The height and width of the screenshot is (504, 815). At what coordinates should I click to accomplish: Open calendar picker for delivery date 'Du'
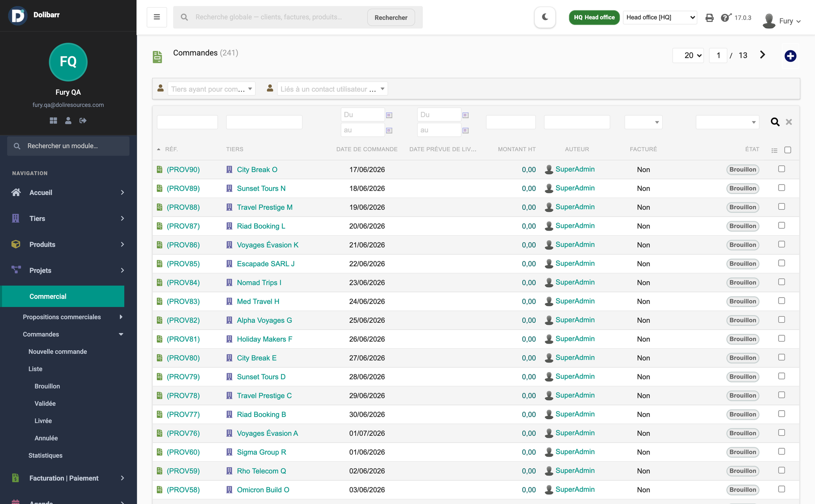click(465, 115)
